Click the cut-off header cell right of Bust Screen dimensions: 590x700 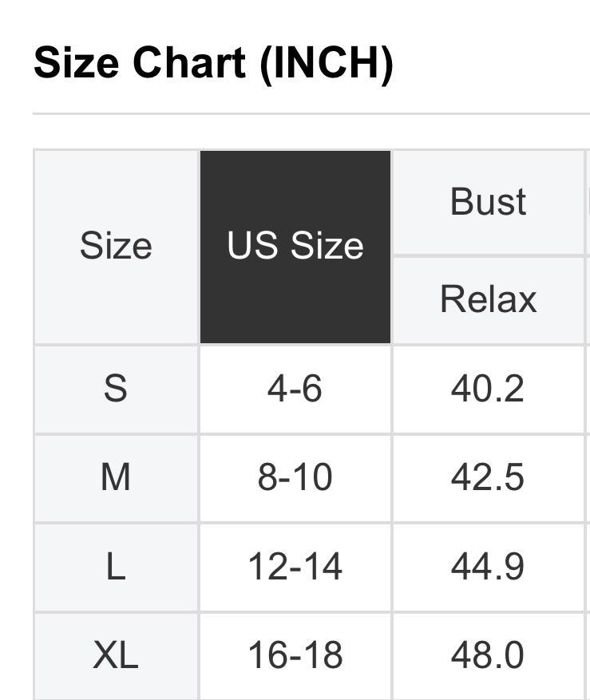point(588,202)
